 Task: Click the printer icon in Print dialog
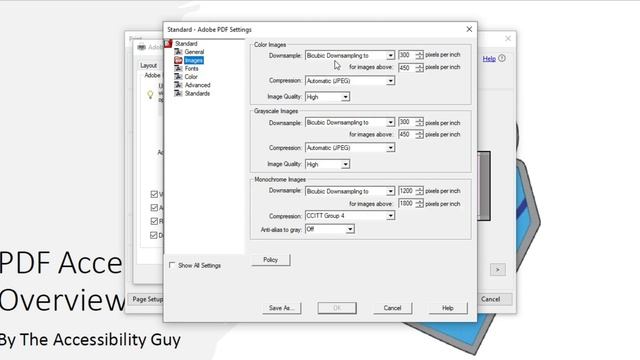[142, 47]
